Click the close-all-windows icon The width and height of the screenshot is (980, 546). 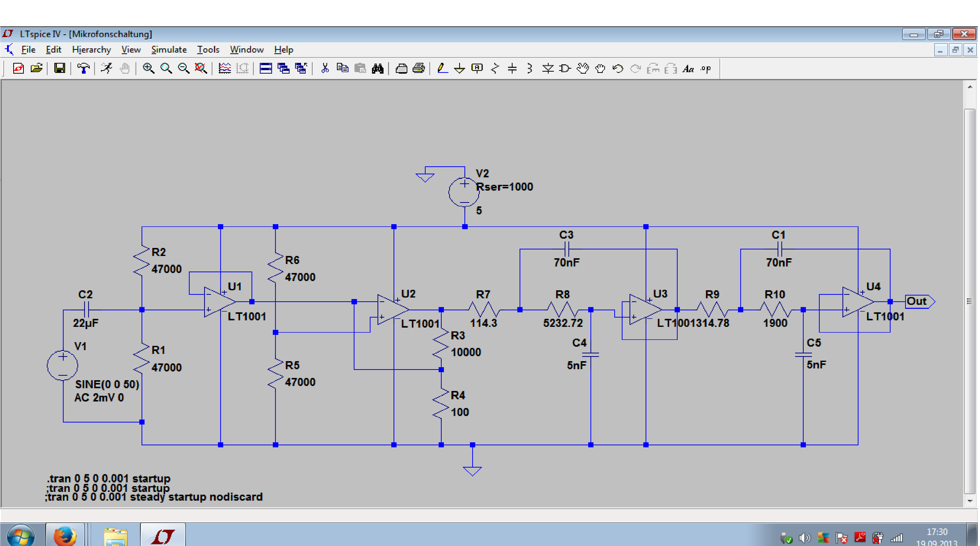(x=301, y=68)
